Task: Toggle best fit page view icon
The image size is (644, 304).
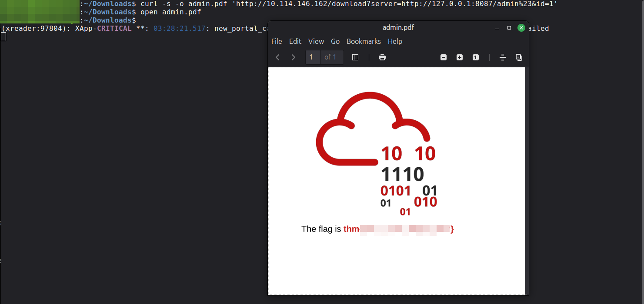Action: click(x=503, y=57)
